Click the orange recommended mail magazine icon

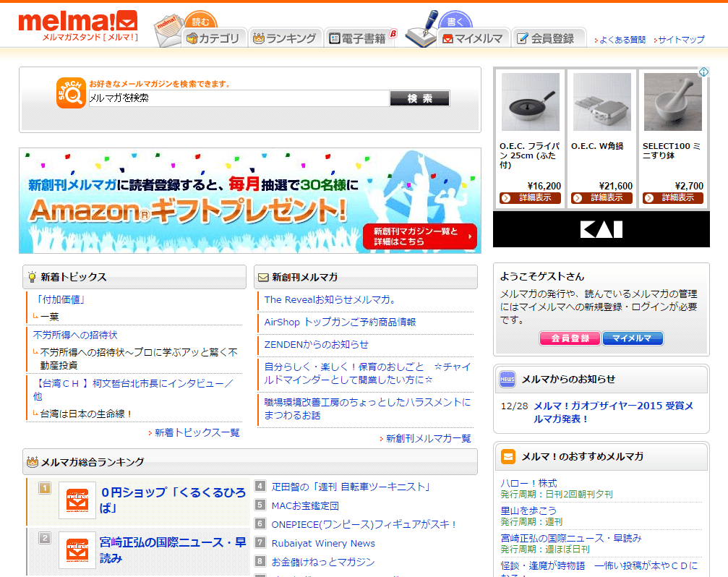tap(508, 456)
